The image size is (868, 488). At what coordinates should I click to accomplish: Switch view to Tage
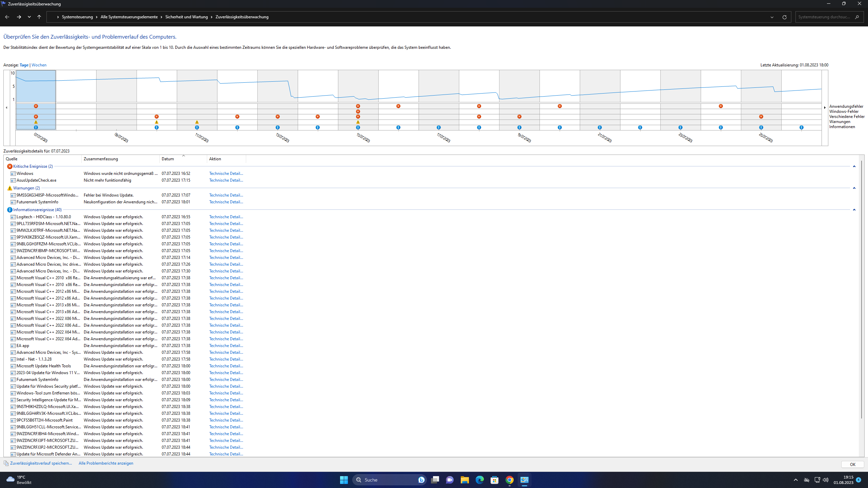tap(24, 65)
